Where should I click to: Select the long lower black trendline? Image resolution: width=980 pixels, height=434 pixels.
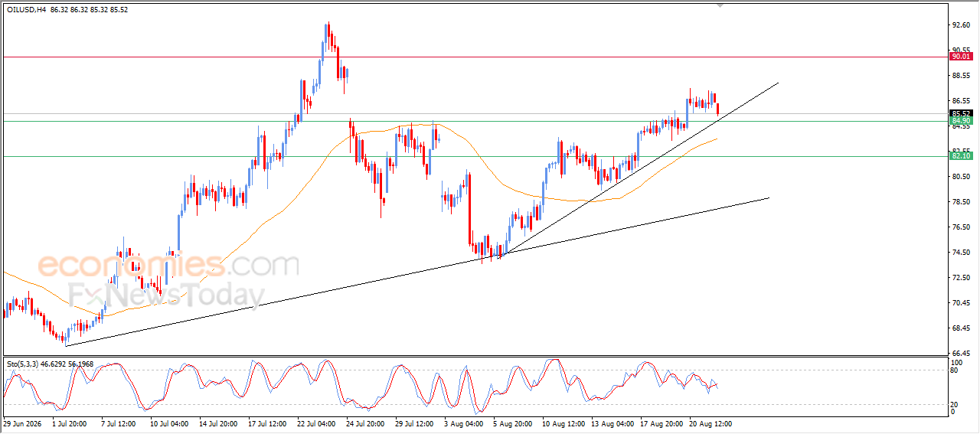pos(417,272)
